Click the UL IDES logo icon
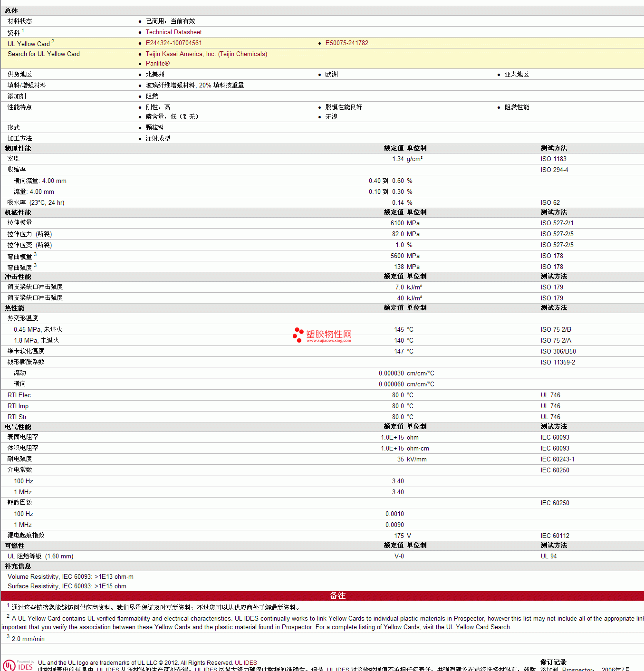The height and width of the screenshot is (671, 644). (18, 665)
